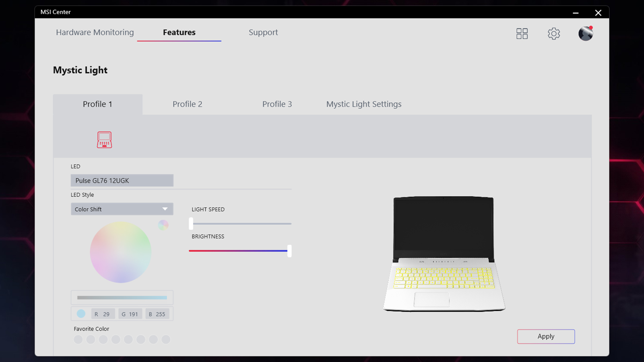Minimize the MSI Center window
The height and width of the screenshot is (362, 644).
coord(576,12)
